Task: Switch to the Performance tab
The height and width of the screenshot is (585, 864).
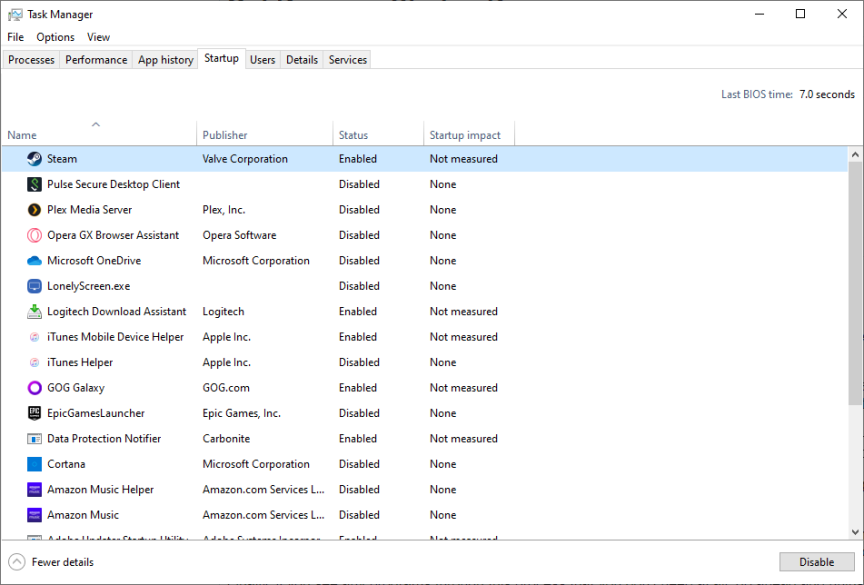Action: click(x=96, y=60)
